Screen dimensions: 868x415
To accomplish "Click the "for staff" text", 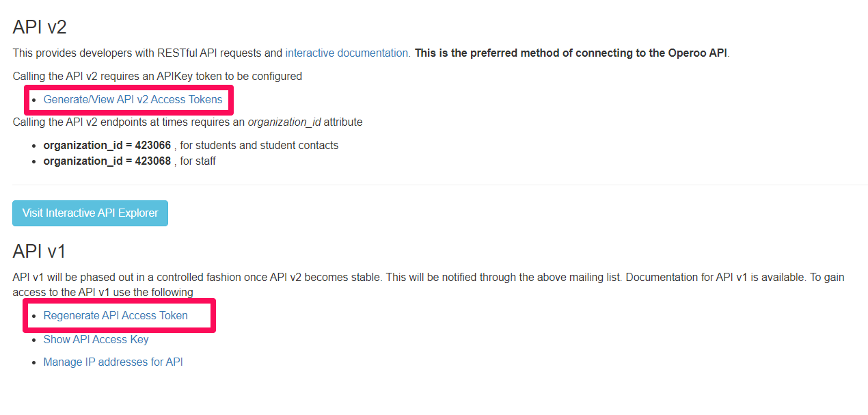I will pyautogui.click(x=198, y=161).
